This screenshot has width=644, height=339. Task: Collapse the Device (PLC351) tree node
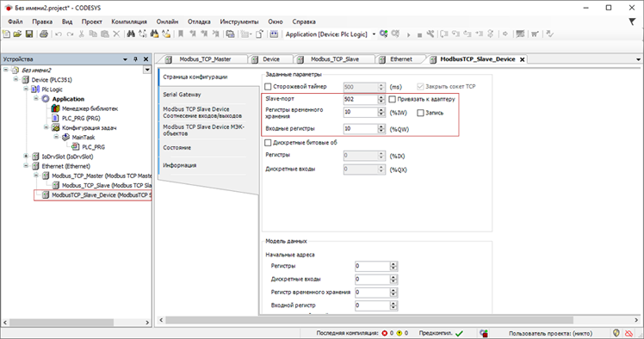click(16, 79)
